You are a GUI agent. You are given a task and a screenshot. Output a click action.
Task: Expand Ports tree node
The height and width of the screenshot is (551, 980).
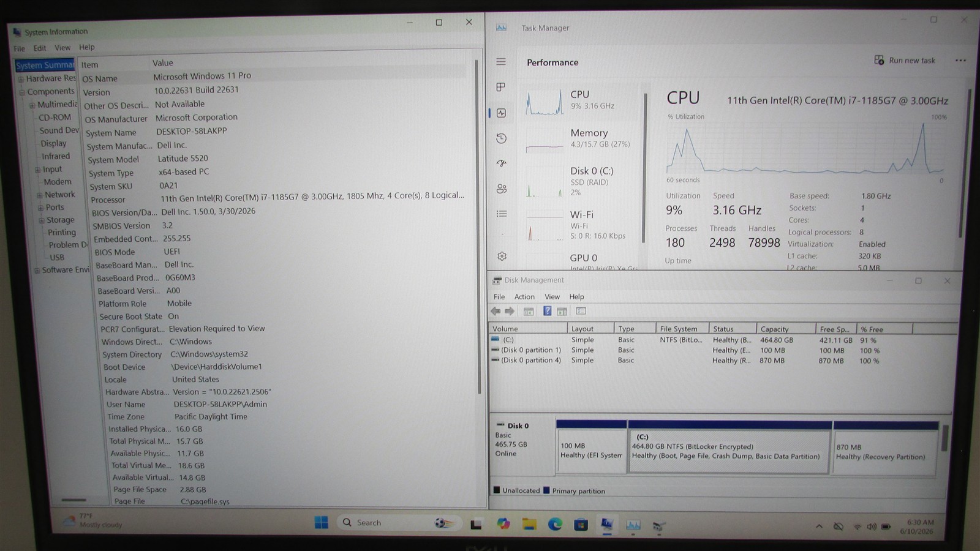pyautogui.click(x=41, y=208)
